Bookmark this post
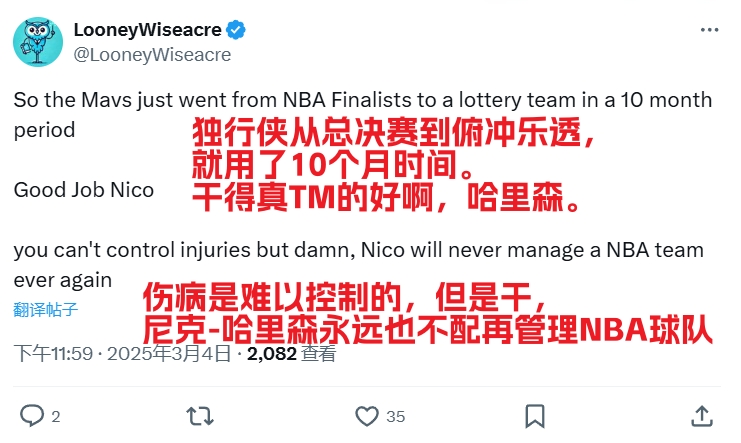 pos(536,415)
